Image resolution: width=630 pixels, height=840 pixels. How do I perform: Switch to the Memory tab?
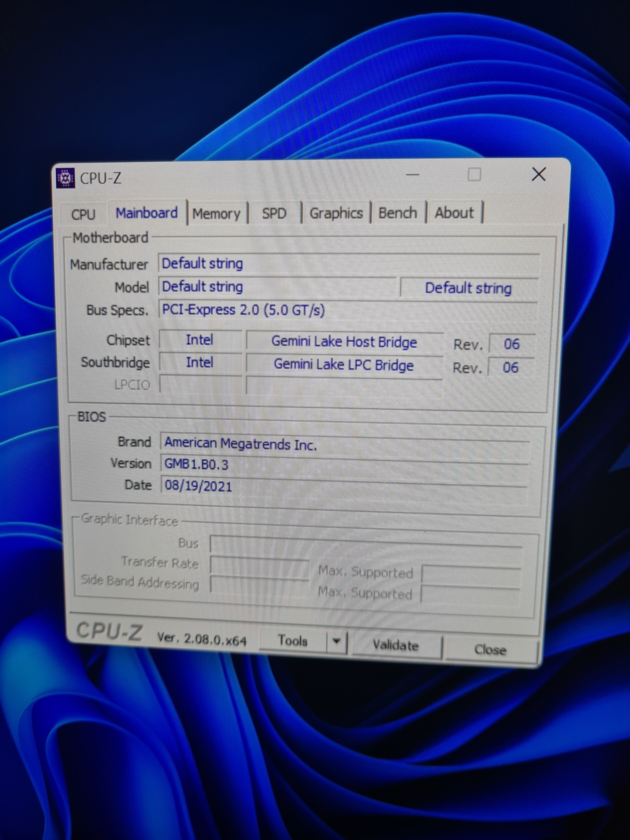click(217, 214)
